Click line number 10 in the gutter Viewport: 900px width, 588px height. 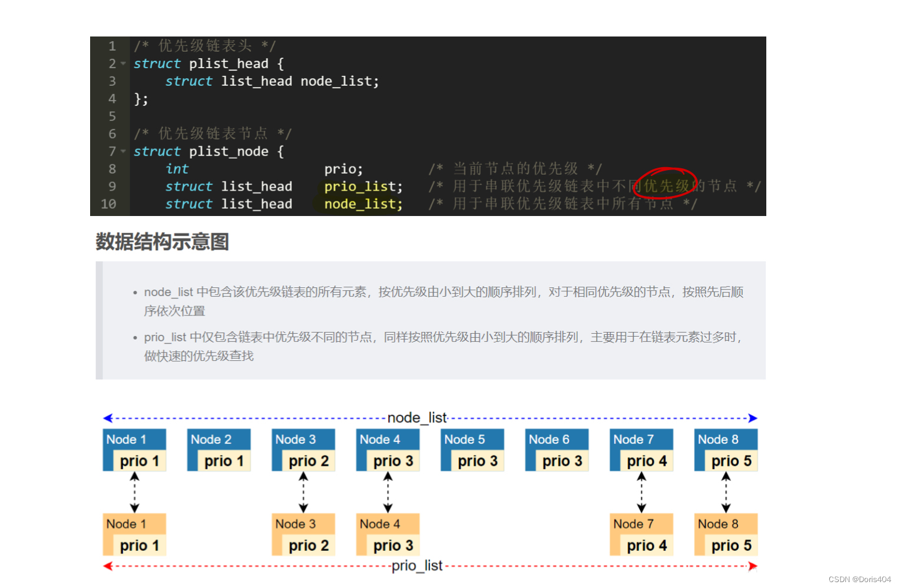click(x=108, y=204)
